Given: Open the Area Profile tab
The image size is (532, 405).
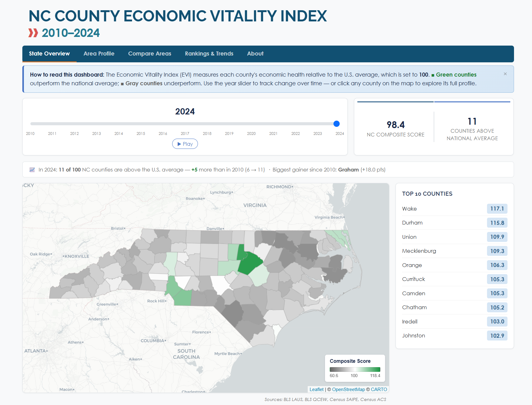Looking at the screenshot, I should (99, 54).
